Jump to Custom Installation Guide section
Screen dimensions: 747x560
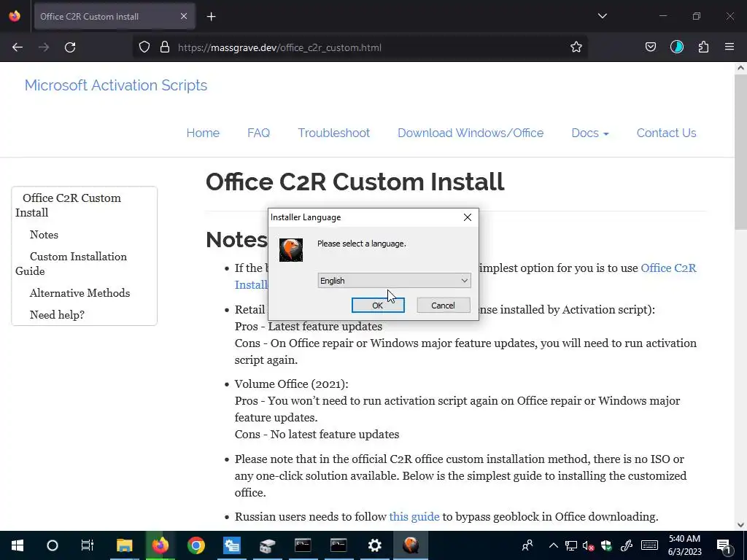coord(71,264)
